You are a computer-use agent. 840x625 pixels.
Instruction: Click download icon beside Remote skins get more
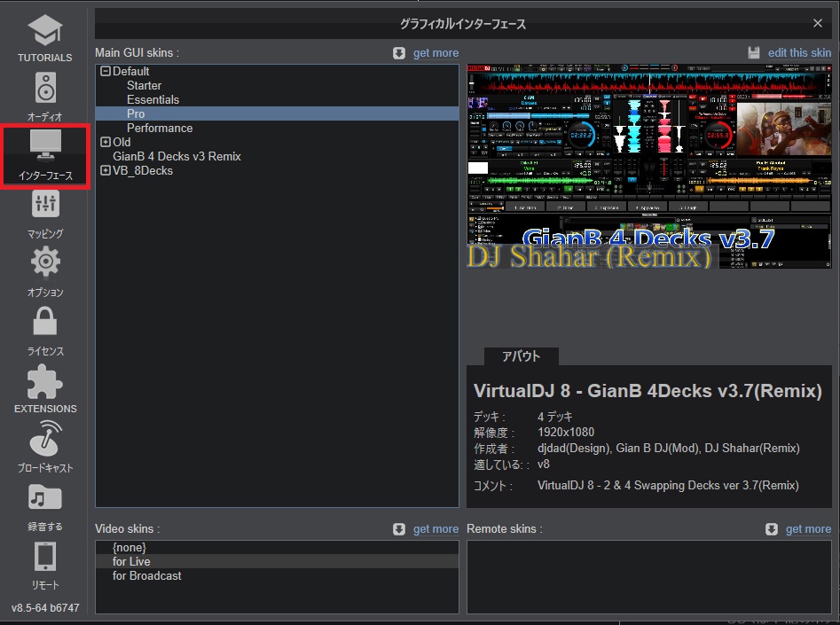pyautogui.click(x=772, y=529)
